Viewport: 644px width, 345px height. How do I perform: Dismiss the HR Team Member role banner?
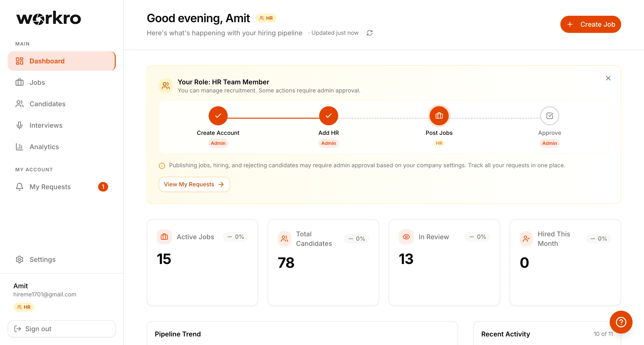(609, 78)
